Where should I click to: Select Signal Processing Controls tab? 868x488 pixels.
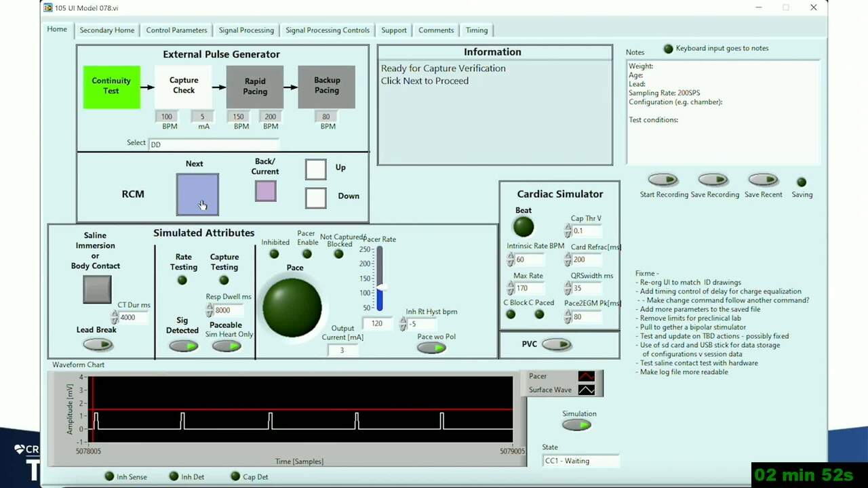(x=328, y=30)
